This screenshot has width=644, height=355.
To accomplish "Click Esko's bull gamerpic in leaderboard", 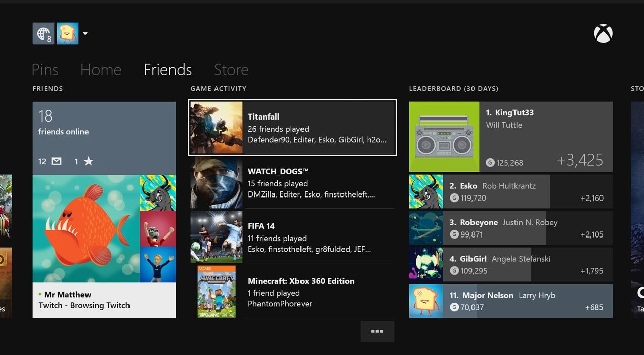I will (426, 191).
